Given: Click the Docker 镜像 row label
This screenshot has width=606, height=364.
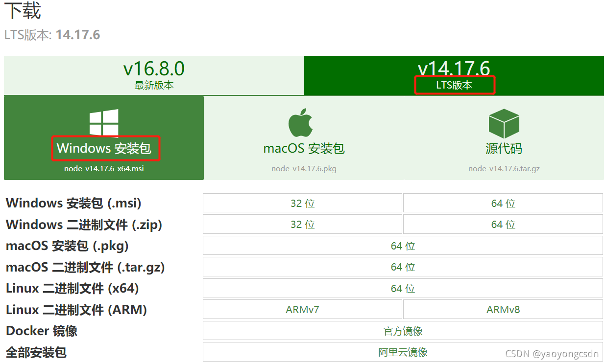Looking at the screenshot, I should coord(42,331).
